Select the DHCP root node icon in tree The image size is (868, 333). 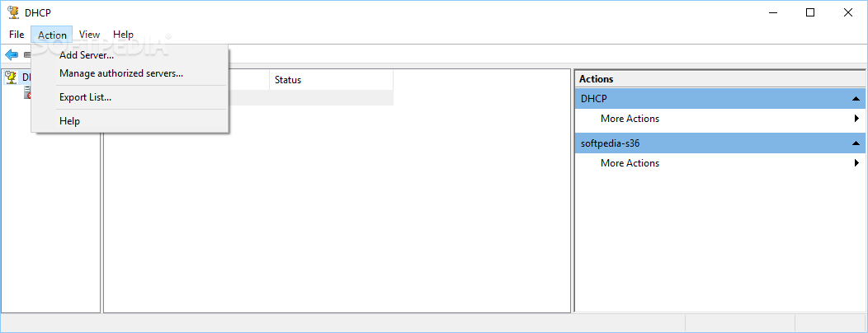(x=11, y=78)
